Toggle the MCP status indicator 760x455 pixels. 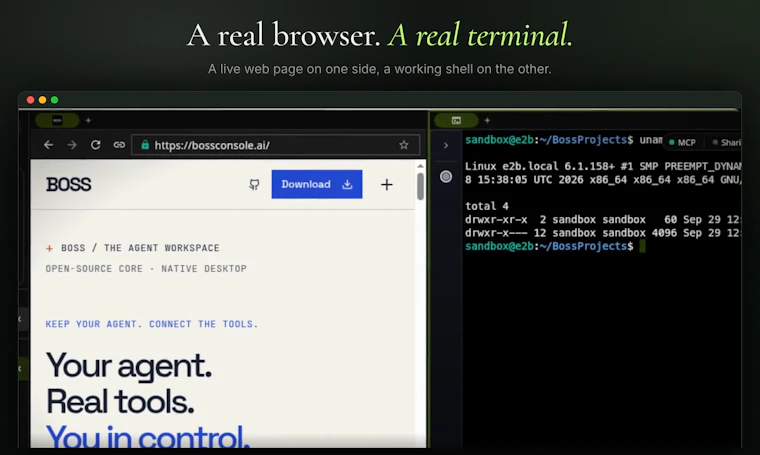point(682,142)
